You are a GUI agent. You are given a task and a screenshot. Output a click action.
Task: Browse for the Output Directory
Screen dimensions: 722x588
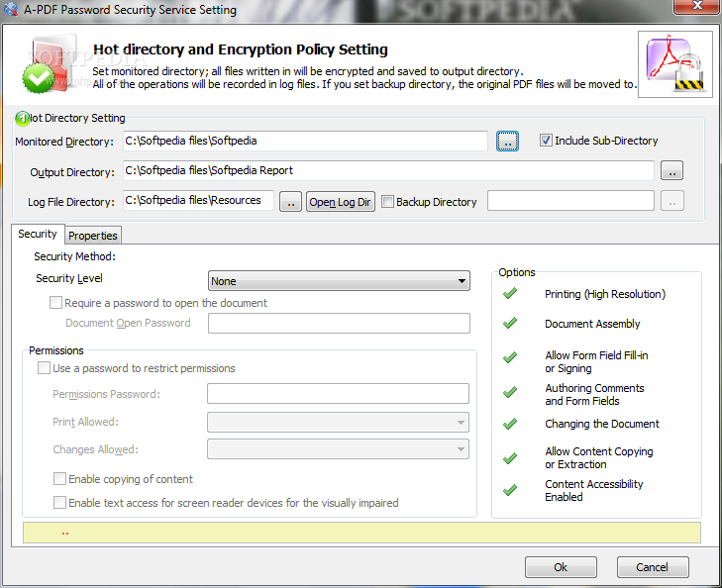[x=671, y=170]
